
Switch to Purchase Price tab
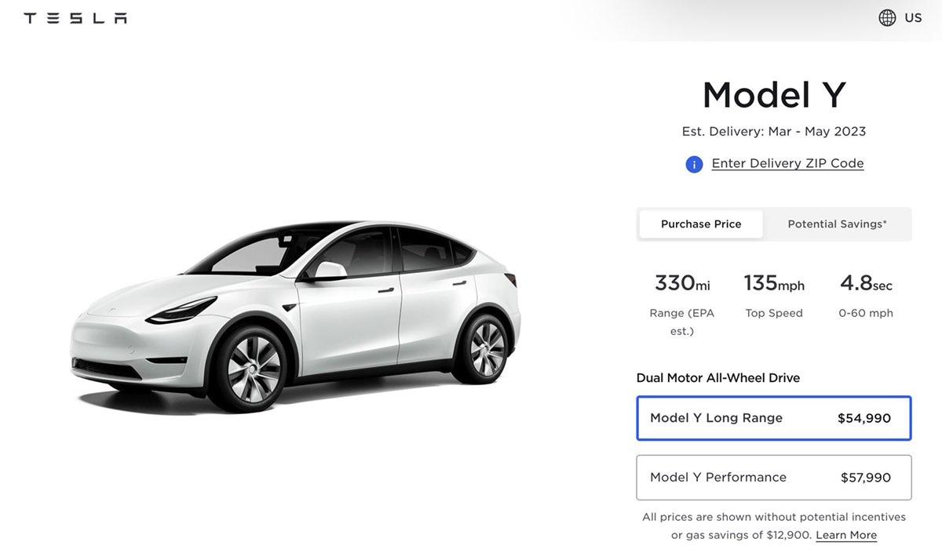tap(701, 224)
